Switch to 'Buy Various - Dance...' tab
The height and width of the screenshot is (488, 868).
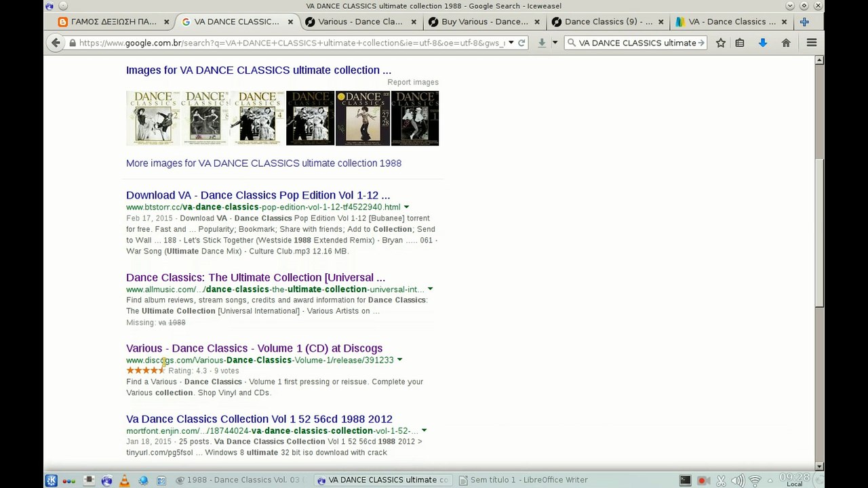[484, 22]
